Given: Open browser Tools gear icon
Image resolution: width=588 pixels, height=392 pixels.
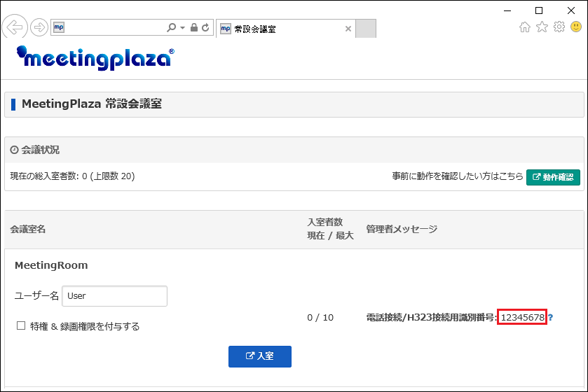Looking at the screenshot, I should coord(559,27).
